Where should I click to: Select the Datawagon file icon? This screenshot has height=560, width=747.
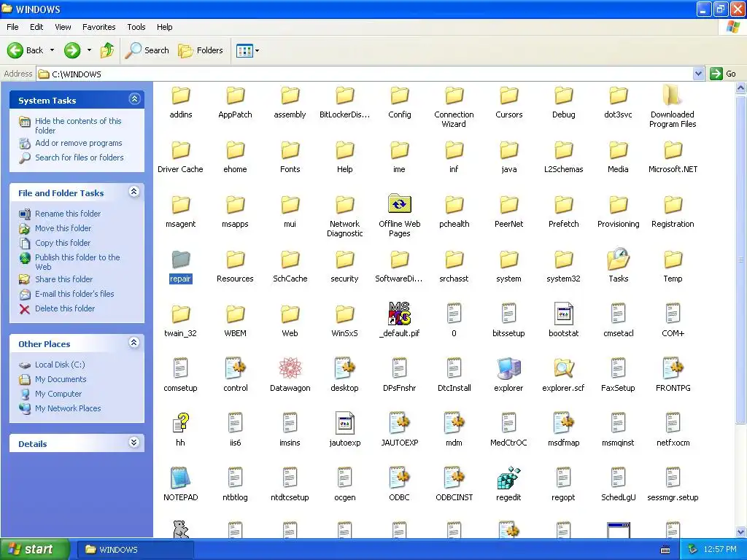click(290, 368)
